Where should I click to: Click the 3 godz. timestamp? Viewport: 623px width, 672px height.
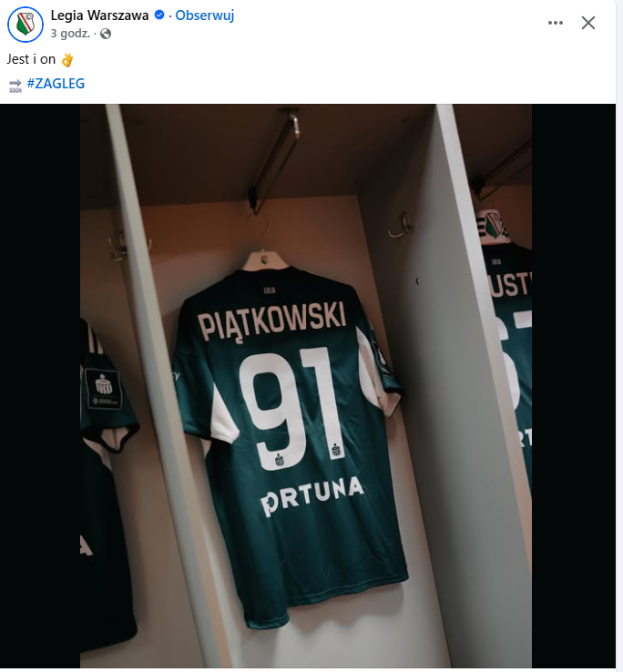click(x=70, y=34)
